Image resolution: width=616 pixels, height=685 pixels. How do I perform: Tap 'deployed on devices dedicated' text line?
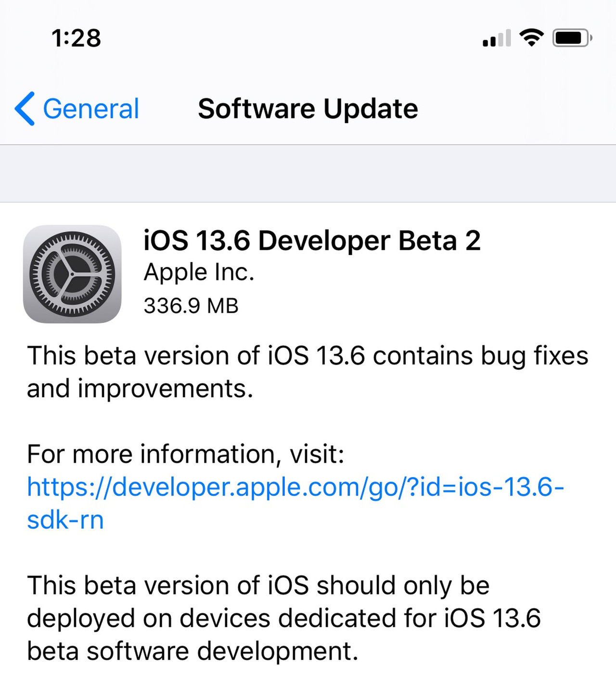(284, 619)
